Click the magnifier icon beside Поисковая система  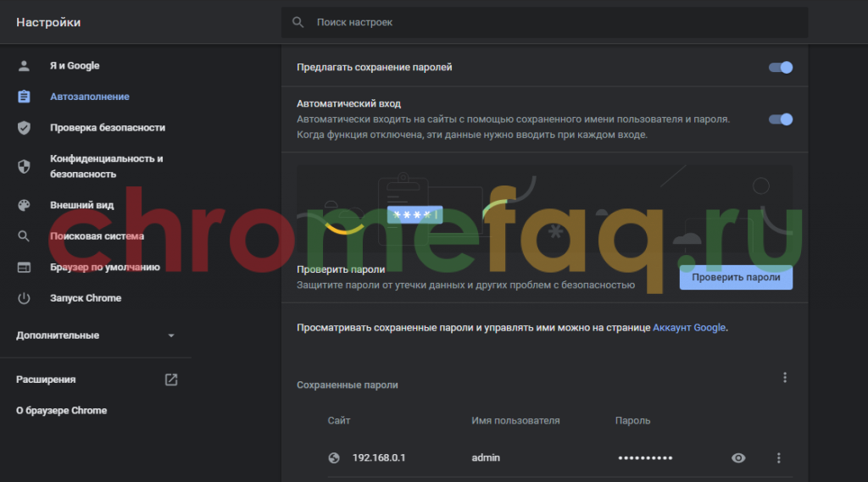[24, 236]
